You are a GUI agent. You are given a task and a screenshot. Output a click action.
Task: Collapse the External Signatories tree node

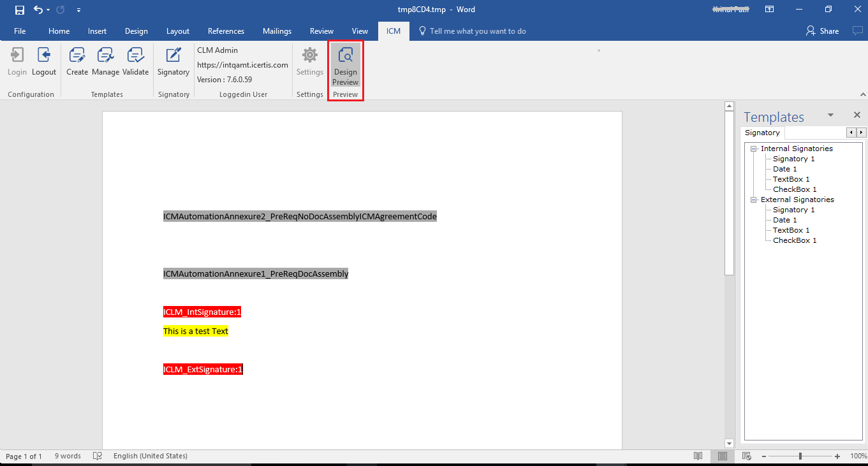coord(754,200)
